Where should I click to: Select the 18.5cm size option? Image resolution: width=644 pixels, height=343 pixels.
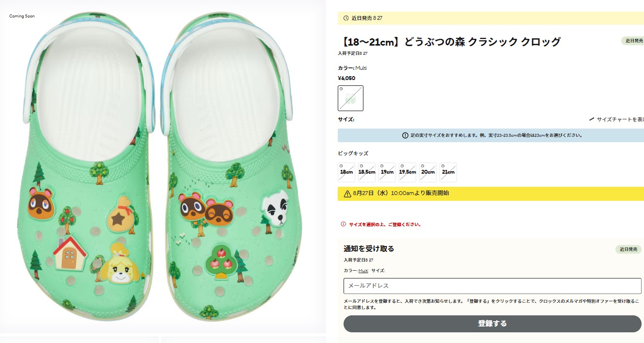[366, 172]
